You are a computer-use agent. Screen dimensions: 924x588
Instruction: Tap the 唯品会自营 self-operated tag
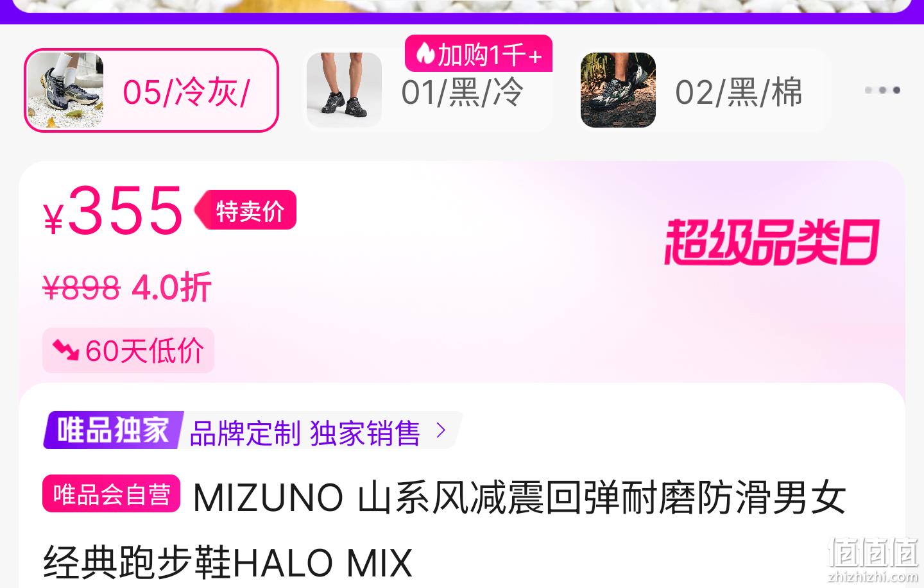click(x=112, y=494)
